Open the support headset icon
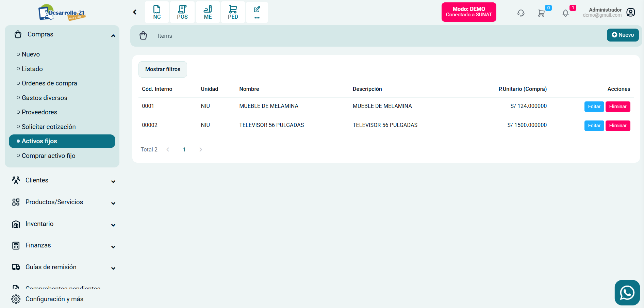644x308 pixels. [x=521, y=13]
